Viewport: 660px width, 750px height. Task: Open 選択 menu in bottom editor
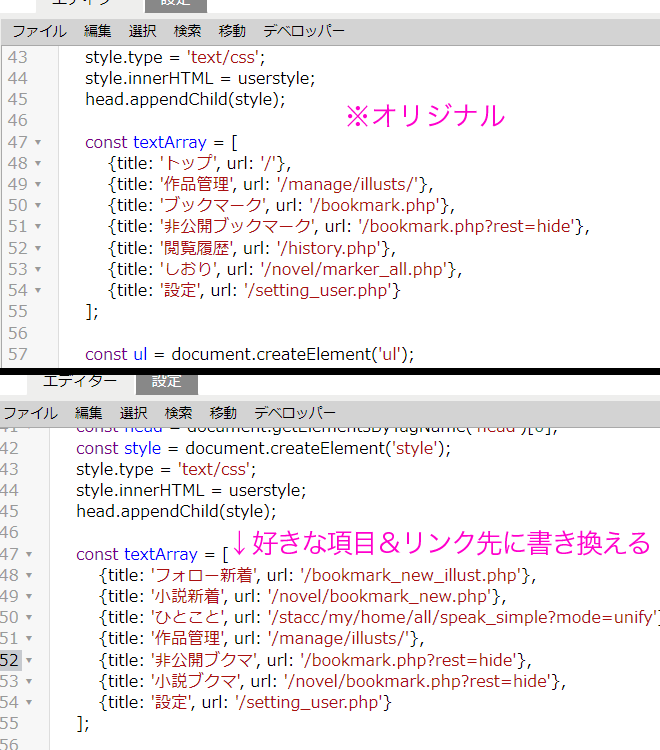[133, 413]
